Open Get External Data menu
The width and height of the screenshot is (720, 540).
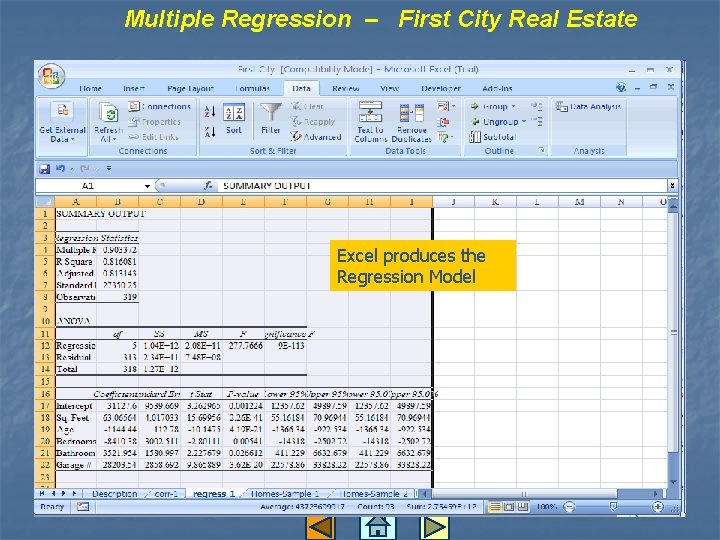click(x=62, y=122)
